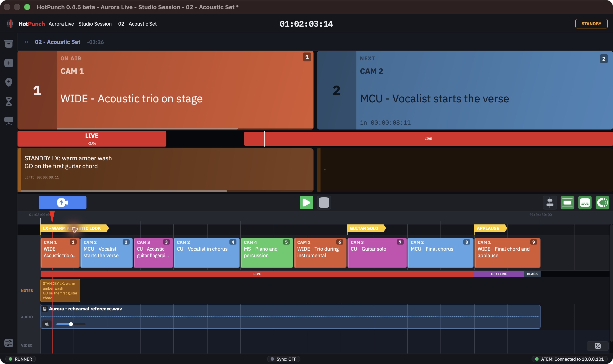
Task: Toggle the RUNNER status indicator
Action: (21, 359)
